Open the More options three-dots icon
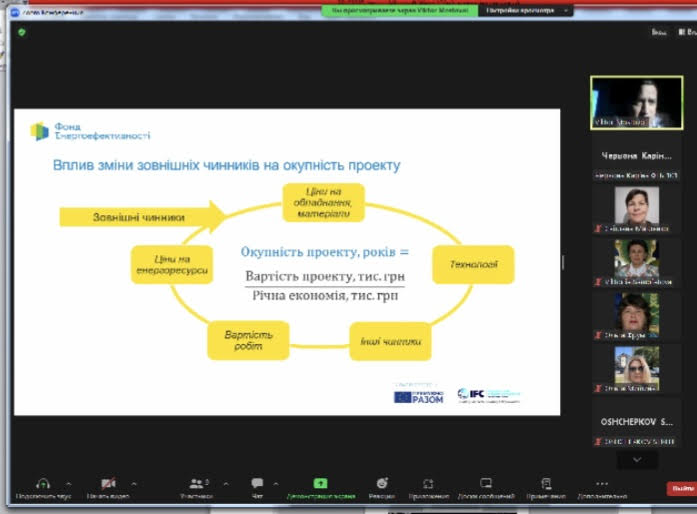The image size is (697, 514). [x=601, y=483]
